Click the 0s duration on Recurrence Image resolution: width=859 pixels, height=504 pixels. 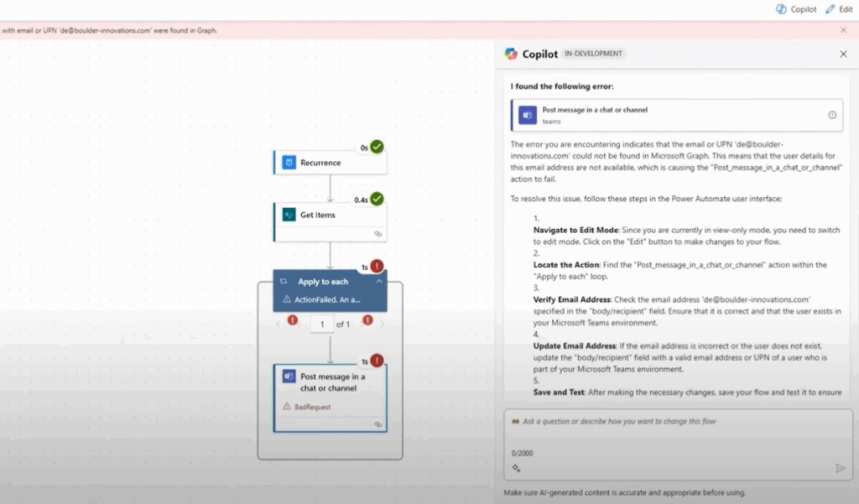[364, 148]
